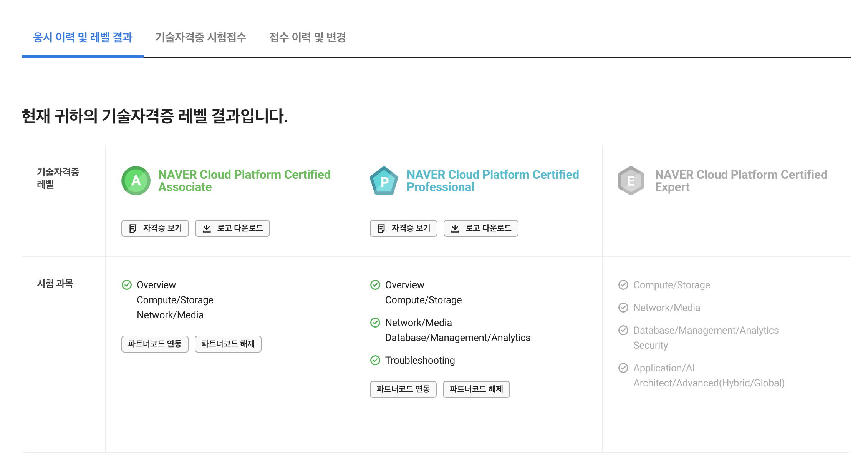Click the 기술자격증 레벨 row label

pos(58,178)
